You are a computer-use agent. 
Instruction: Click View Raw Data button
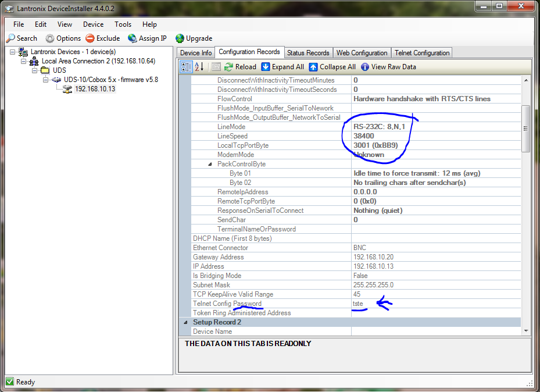[388, 67]
